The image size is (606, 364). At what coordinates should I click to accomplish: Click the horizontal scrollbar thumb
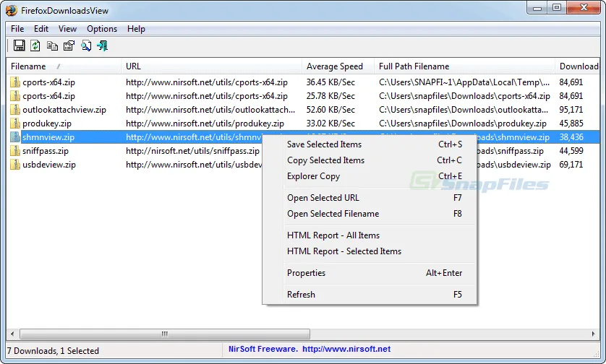pos(165,334)
